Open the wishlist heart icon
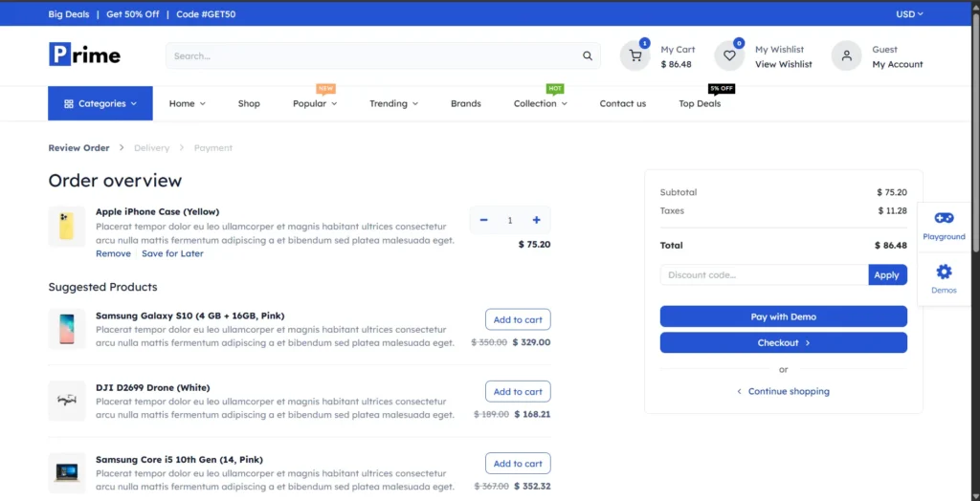Screen dimensions: 980x501 pyautogui.click(x=729, y=56)
